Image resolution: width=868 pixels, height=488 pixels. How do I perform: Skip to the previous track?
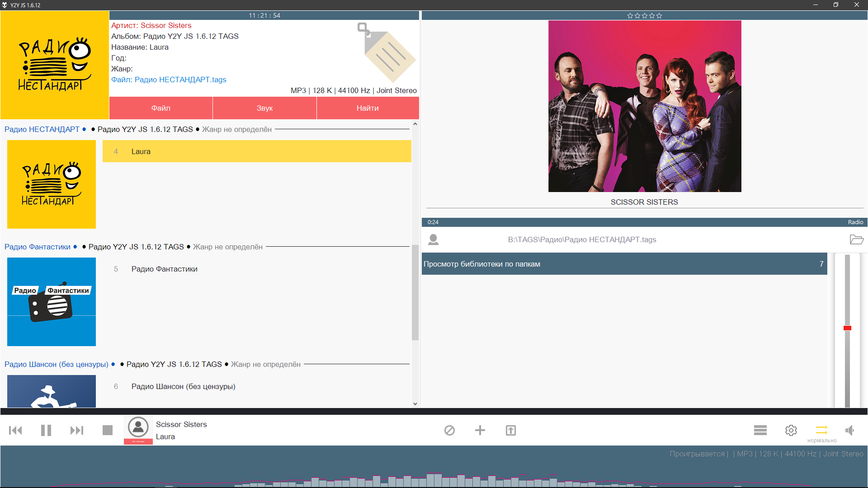pos(15,430)
